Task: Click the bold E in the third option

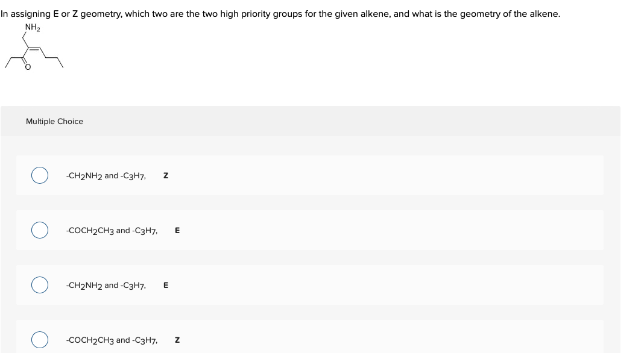Action: (165, 285)
